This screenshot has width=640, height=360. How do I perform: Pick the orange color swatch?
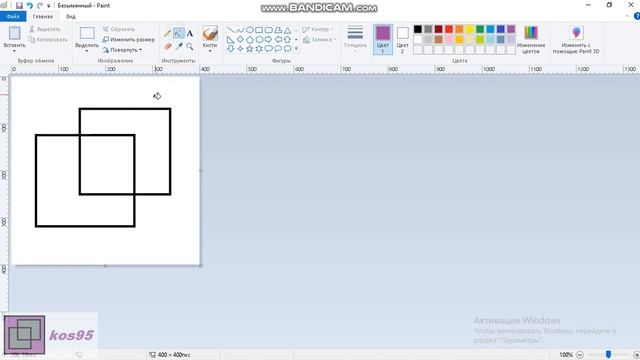tap(459, 29)
